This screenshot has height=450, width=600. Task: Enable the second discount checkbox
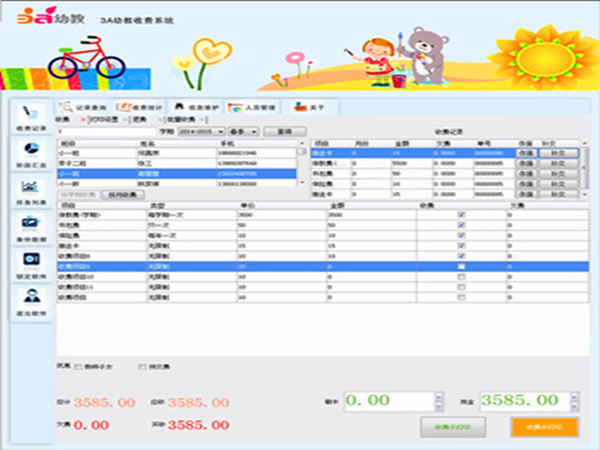[x=142, y=367]
